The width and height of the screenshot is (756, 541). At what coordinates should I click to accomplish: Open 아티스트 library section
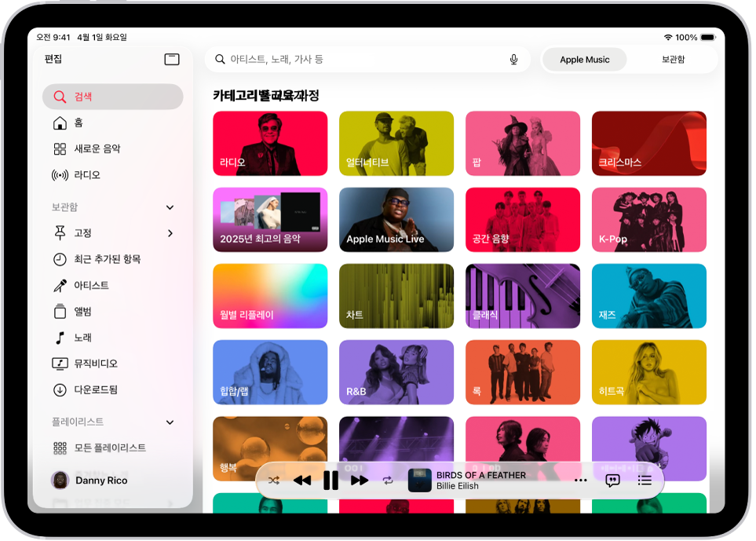[x=113, y=285]
